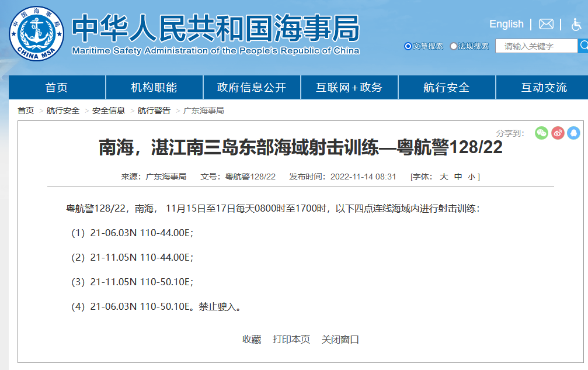Screen dimensions: 588x370
Task: Click 来源：广东海事局 source text
Action: coord(154,177)
